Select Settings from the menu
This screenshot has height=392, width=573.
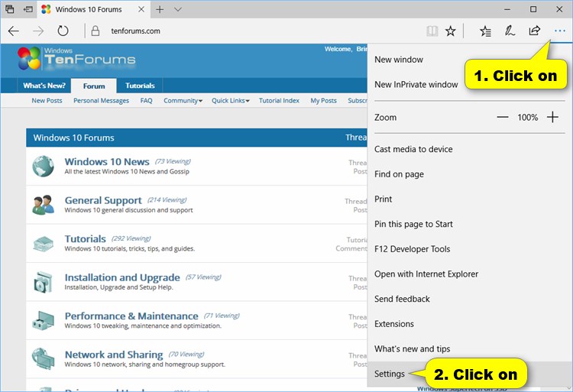coord(391,374)
